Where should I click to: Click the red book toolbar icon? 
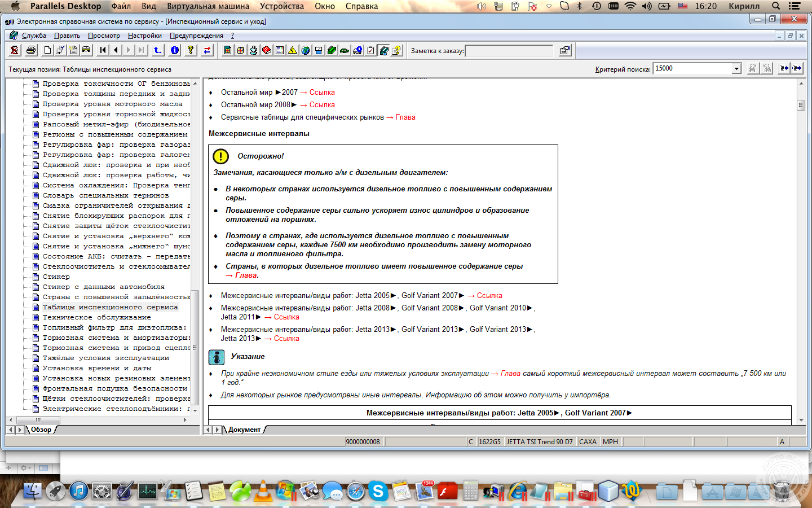click(x=266, y=50)
